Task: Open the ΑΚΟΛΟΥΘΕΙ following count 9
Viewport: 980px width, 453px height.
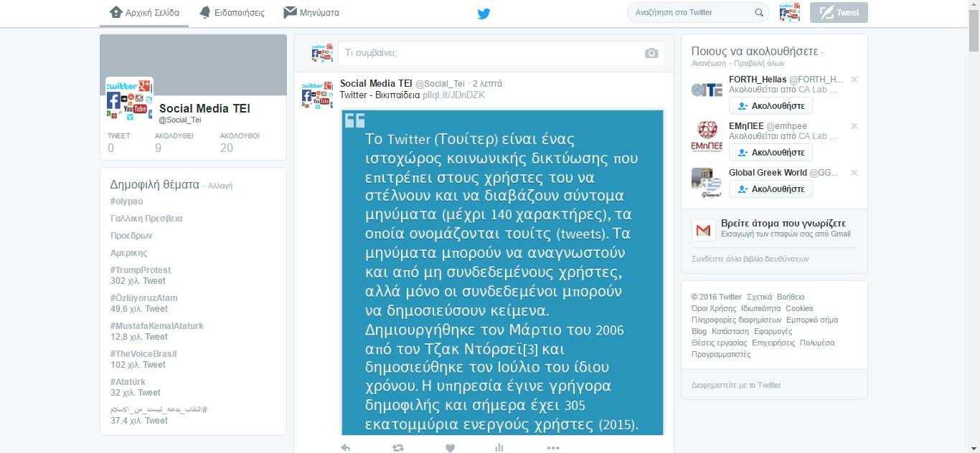Action: pyautogui.click(x=174, y=143)
